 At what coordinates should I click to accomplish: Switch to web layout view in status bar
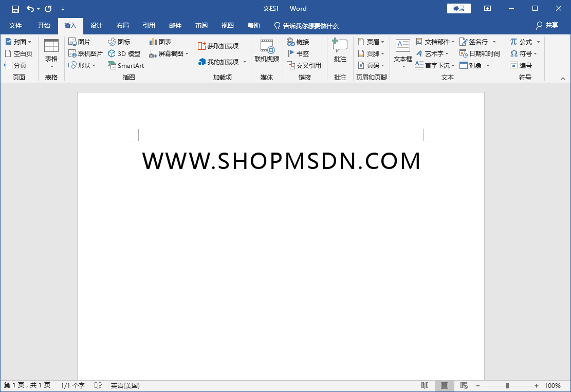pos(464,385)
